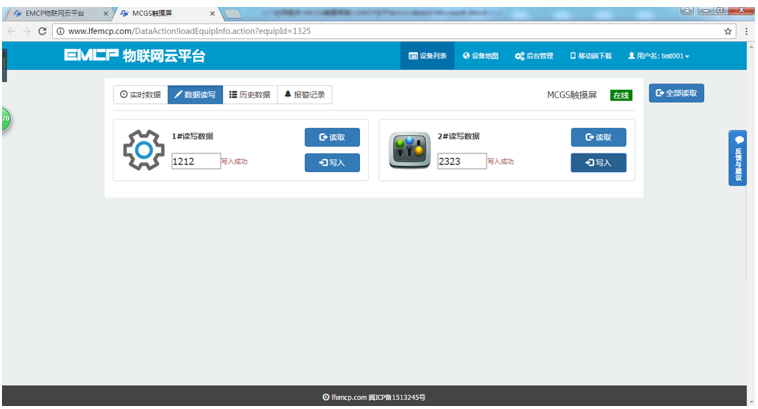Click the site info icon in address bar
The width and height of the screenshot is (758, 409).
[60, 31]
